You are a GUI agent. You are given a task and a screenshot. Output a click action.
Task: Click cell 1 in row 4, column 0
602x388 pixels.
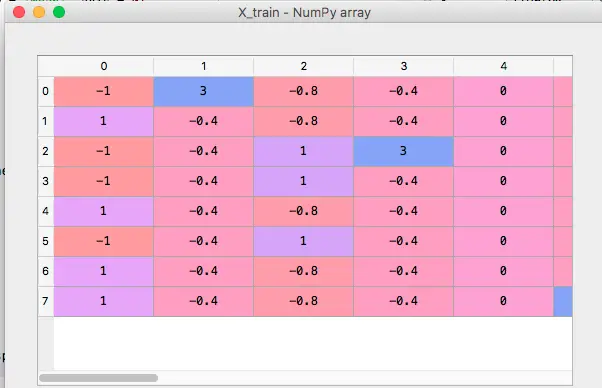click(104, 211)
